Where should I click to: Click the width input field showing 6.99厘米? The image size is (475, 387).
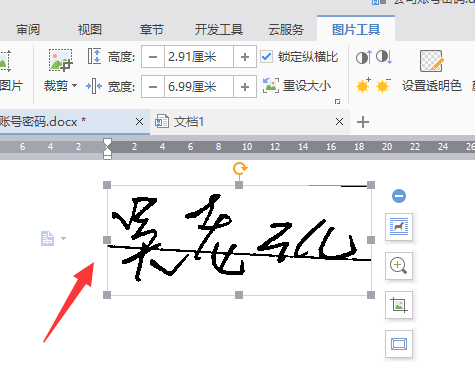pyautogui.click(x=199, y=87)
